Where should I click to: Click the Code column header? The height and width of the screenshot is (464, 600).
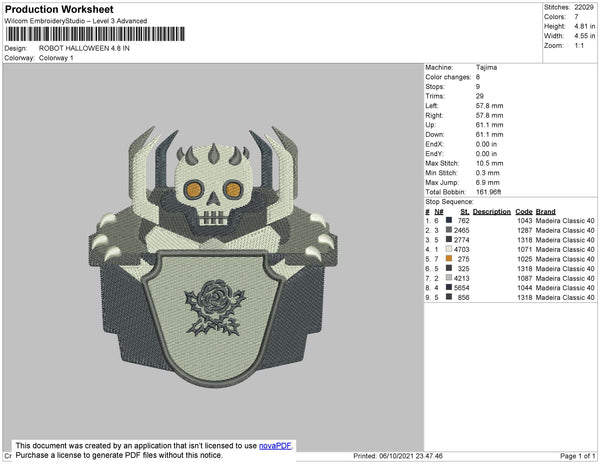point(523,212)
